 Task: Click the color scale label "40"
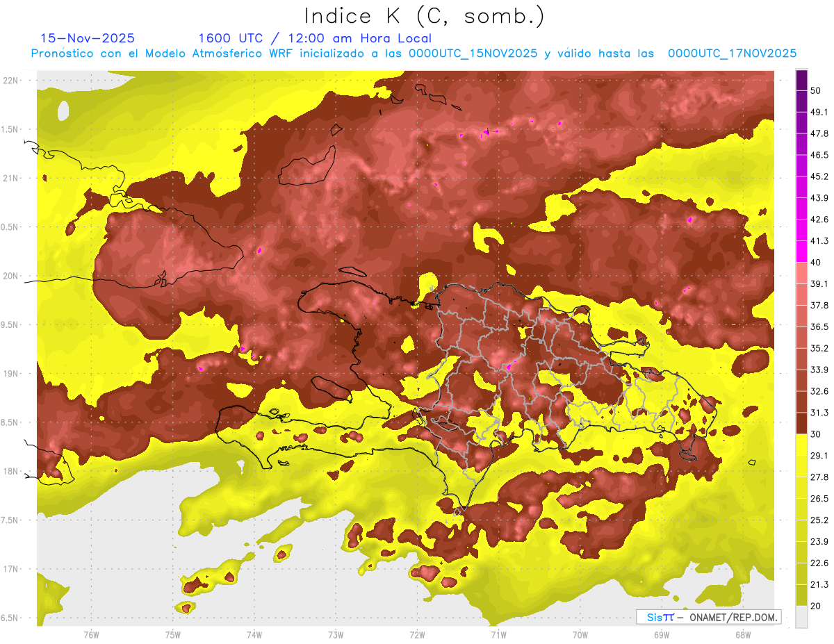pos(817,263)
